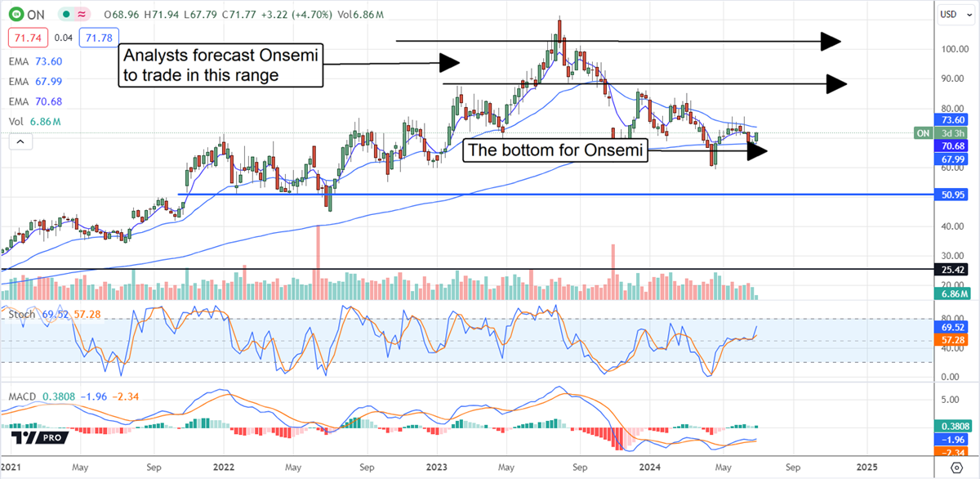This screenshot has width=980, height=479.
Task: Click the 2025 label on time axis
Action: click(x=866, y=468)
